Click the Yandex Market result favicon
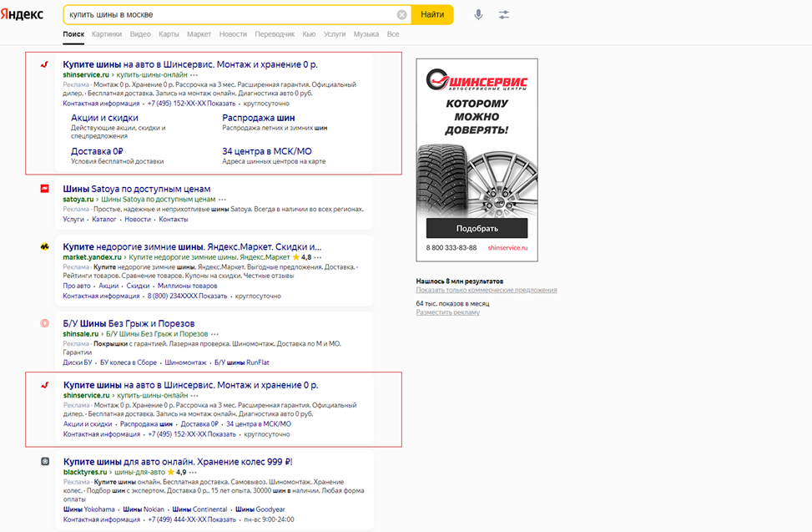The height and width of the screenshot is (532, 812). (45, 247)
